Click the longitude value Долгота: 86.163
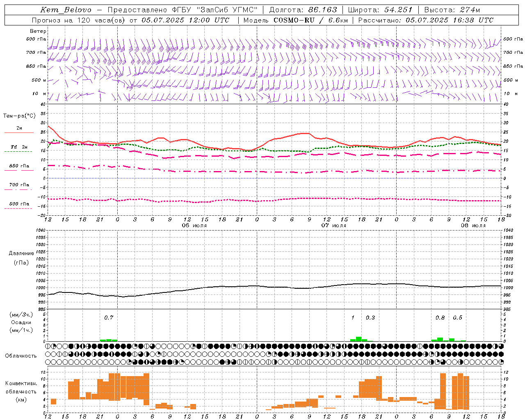This screenshot has width=525, height=420. (x=303, y=10)
